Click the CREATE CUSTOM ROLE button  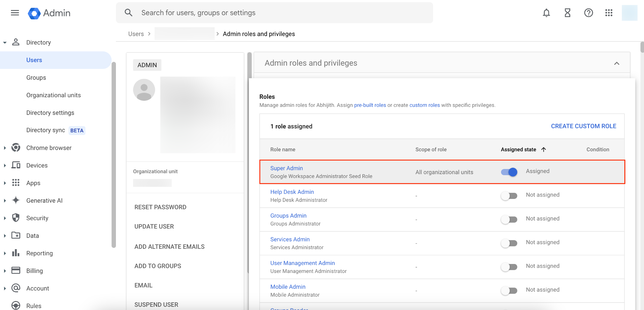pos(583,126)
